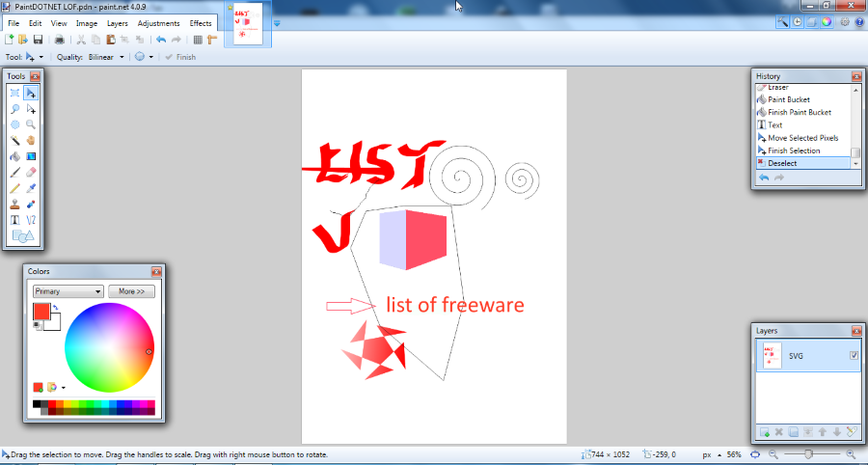Toggle the pixel grid icon

tap(198, 40)
